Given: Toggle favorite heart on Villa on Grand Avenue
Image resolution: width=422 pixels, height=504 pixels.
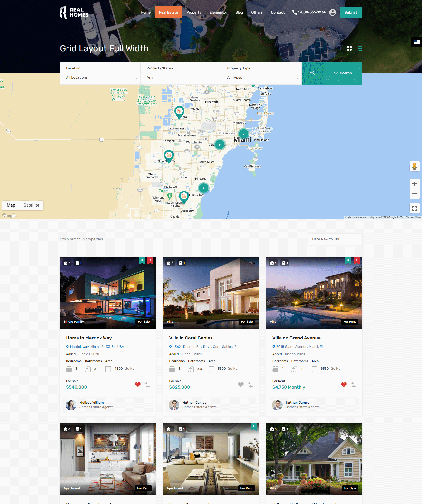Looking at the screenshot, I should 344,385.
